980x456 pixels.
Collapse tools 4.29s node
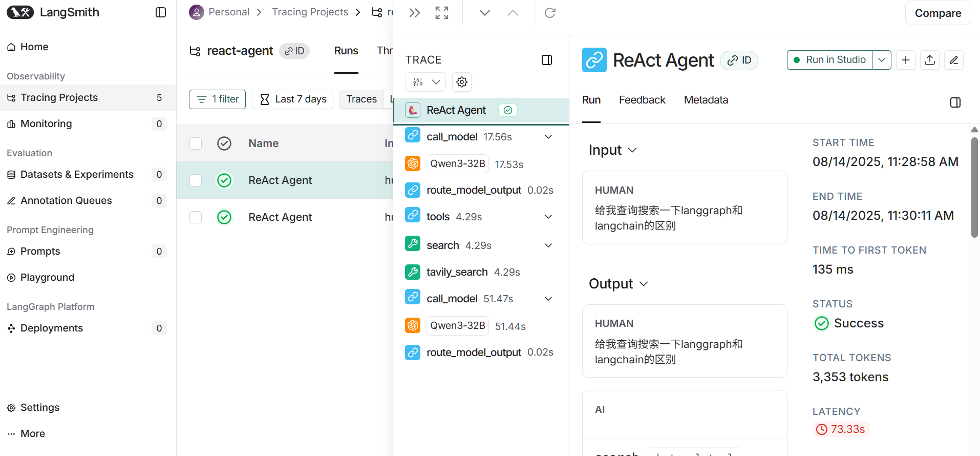(x=548, y=217)
